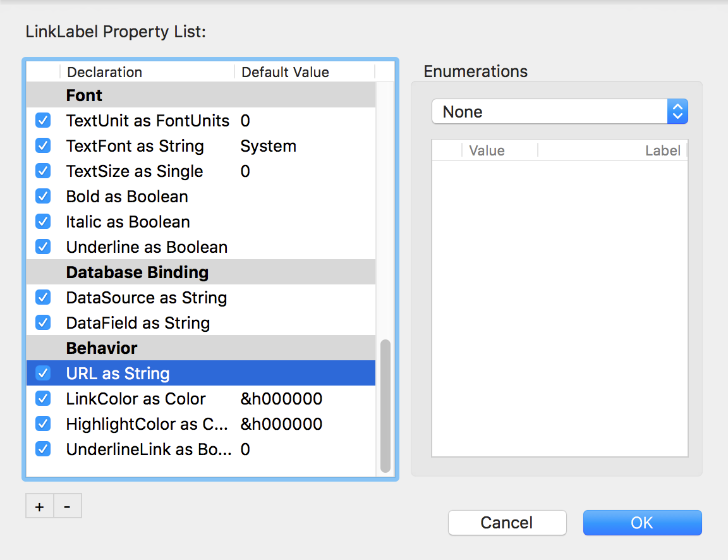Image resolution: width=728 pixels, height=560 pixels.
Task: Toggle the DataField as String checkbox
Action: 42,322
